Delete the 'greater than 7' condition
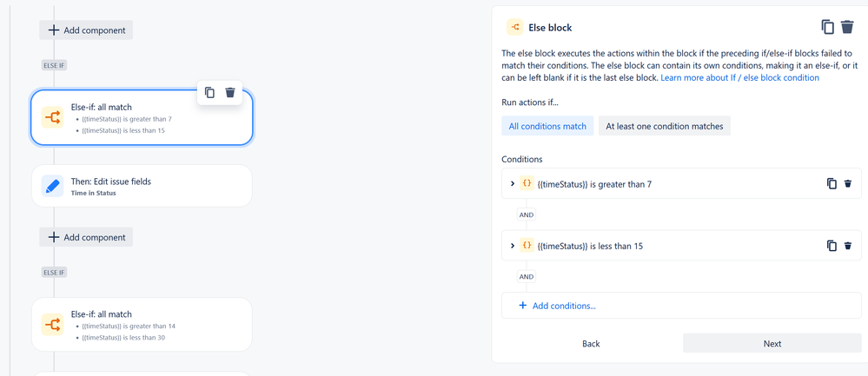The image size is (868, 376). (x=847, y=183)
